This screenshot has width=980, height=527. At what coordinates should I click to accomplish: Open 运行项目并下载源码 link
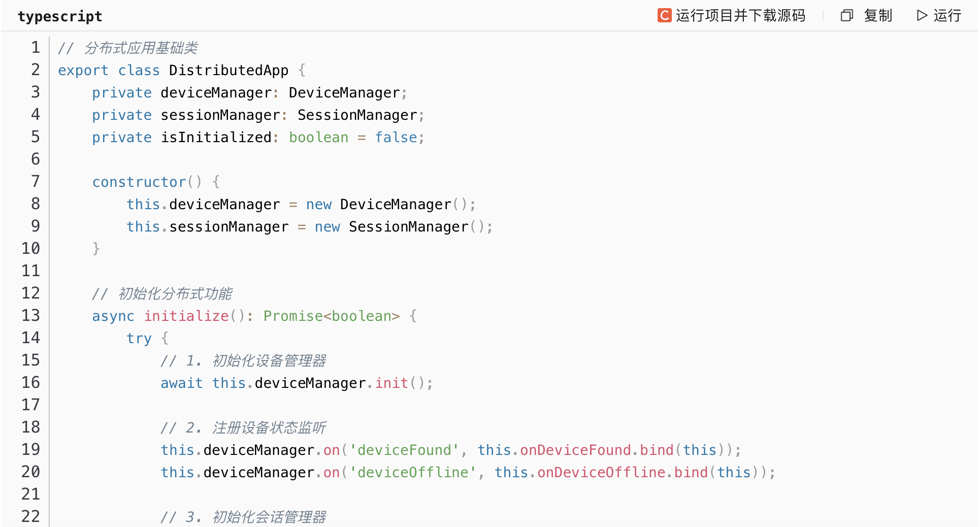[x=740, y=16]
